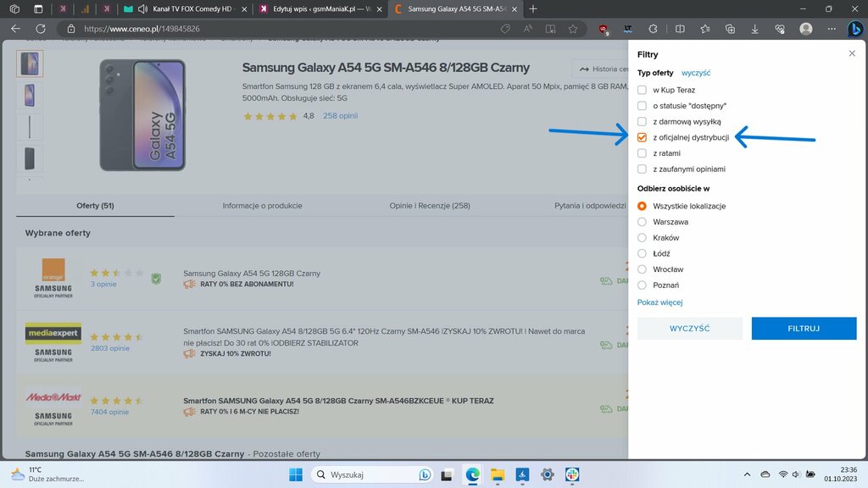The height and width of the screenshot is (488, 868).
Task: Click the FILTRUJ button
Action: point(804,328)
